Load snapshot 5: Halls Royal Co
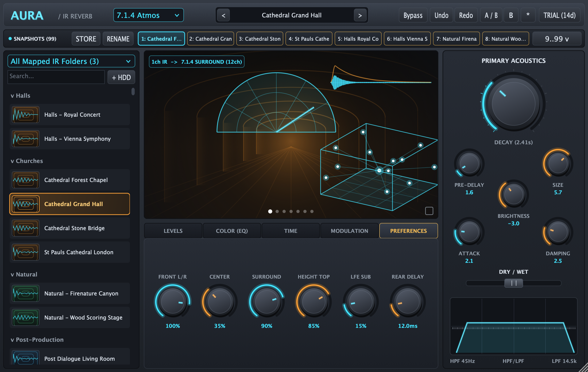Viewport: 588px width, 372px height. [358, 39]
